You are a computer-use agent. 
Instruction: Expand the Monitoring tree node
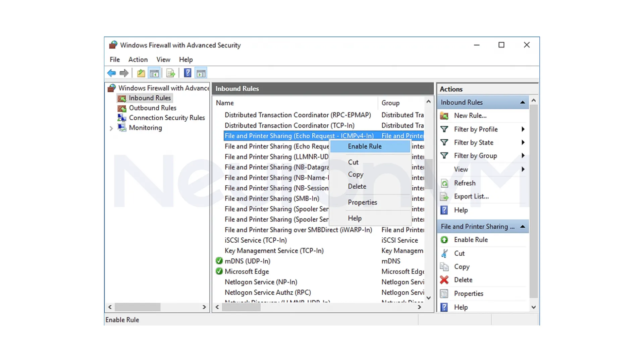(111, 128)
